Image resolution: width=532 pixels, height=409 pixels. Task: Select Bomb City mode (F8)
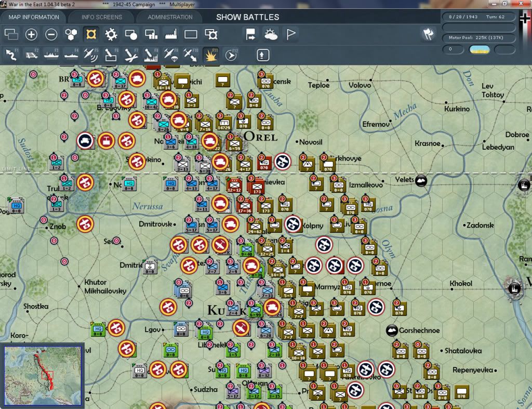click(x=151, y=55)
